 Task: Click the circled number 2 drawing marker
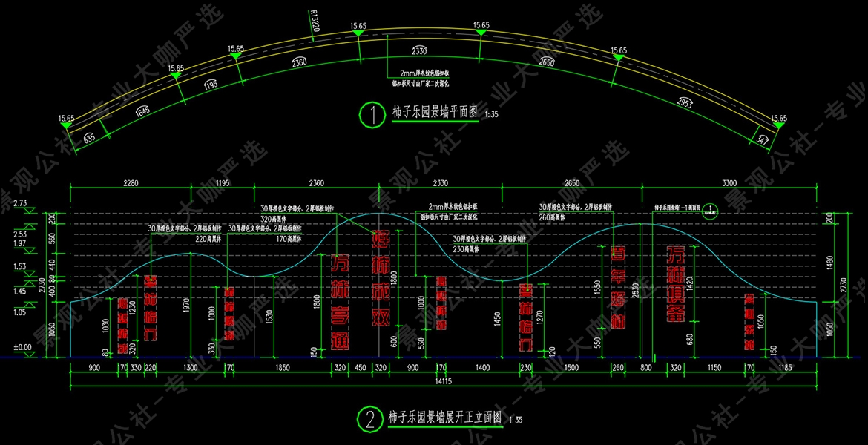[367, 420]
